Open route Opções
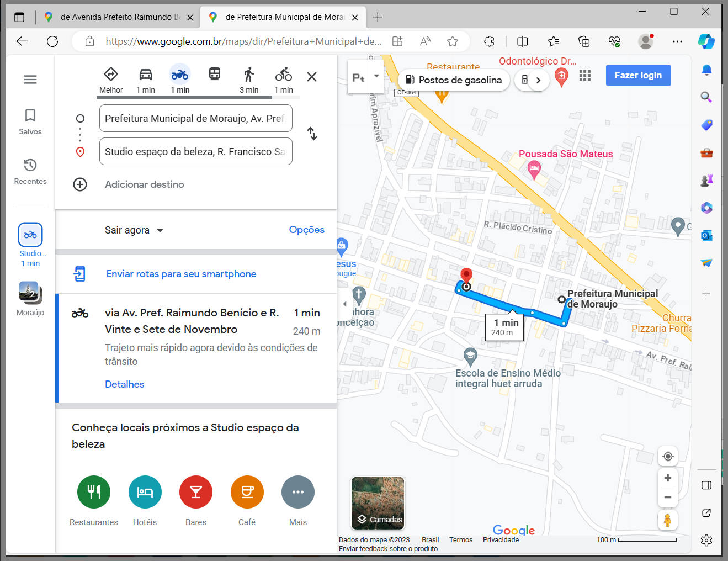Screen dimensions: 728x561 307,230
